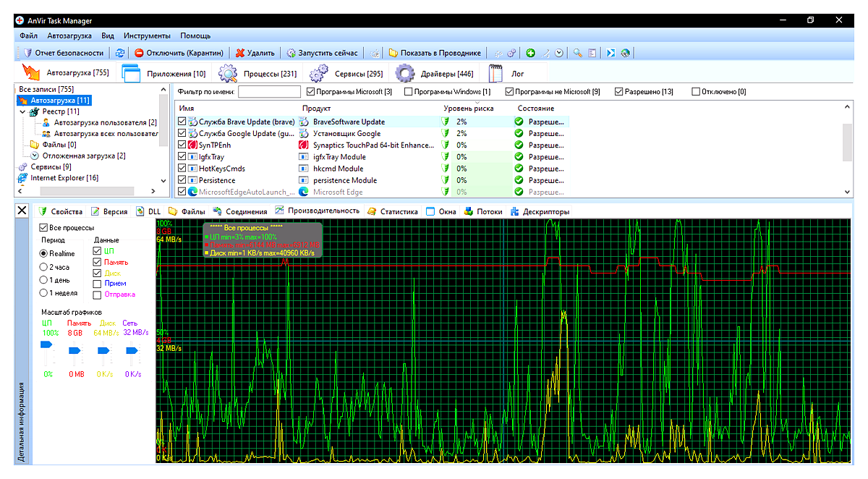Switch to the Статистика tab

tap(399, 211)
